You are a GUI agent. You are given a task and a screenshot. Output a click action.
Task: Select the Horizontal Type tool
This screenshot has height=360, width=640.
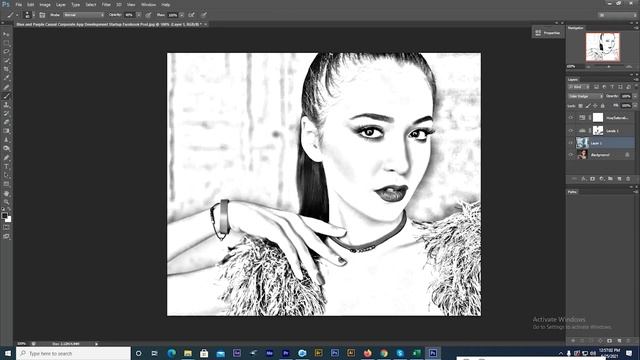click(x=6, y=167)
